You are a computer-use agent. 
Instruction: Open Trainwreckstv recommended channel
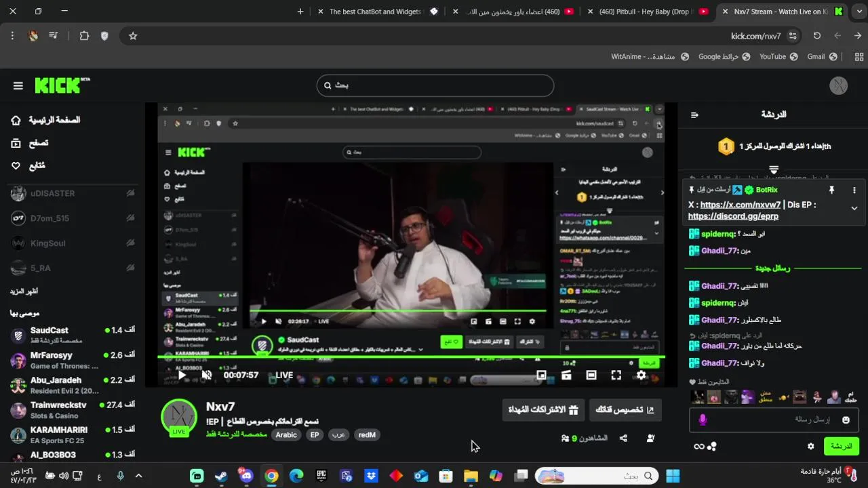coord(72,410)
